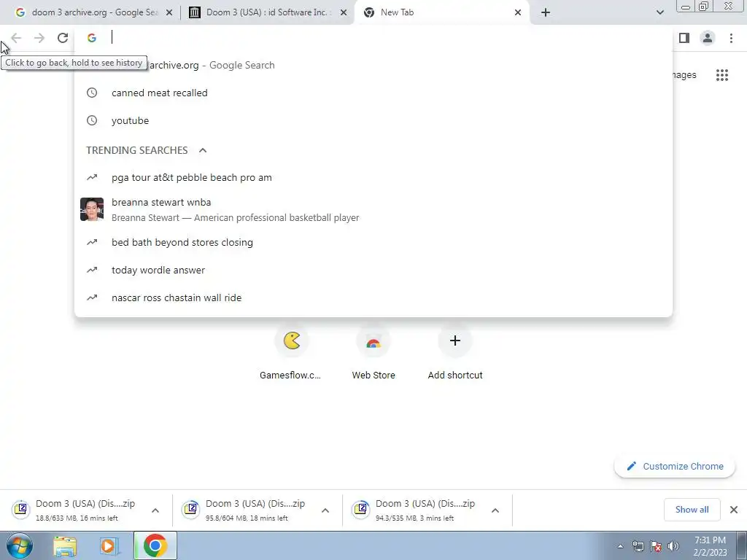Collapse the Trending Searches section
The image size is (747, 560).
pyautogui.click(x=203, y=150)
